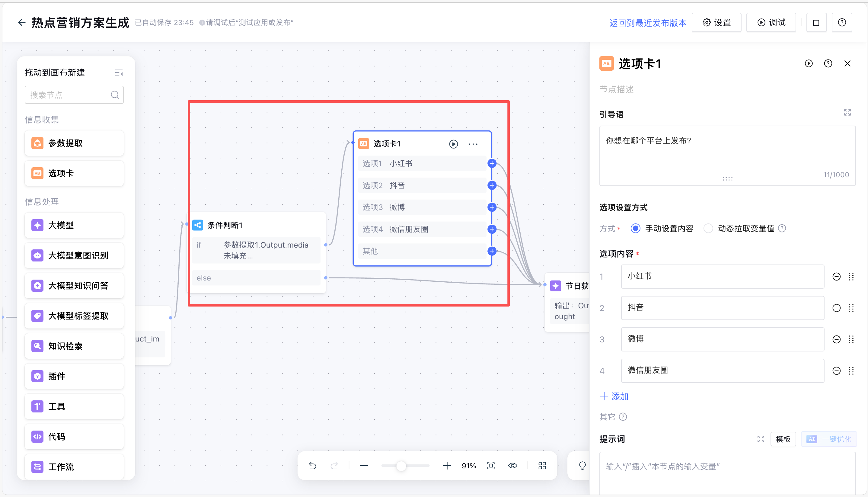Click the fit-to-screen icon beside 91%

click(491, 466)
